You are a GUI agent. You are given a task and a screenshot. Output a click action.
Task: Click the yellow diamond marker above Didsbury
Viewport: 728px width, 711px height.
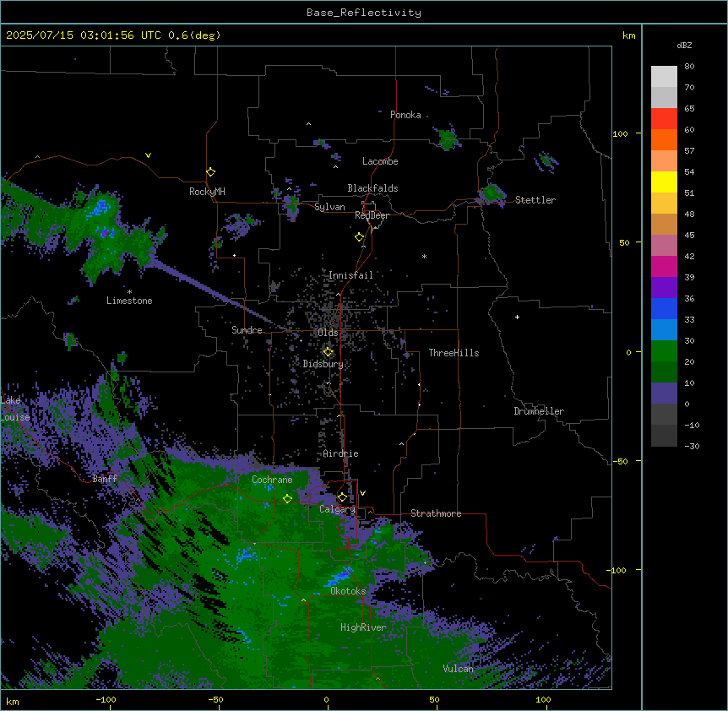click(x=328, y=352)
